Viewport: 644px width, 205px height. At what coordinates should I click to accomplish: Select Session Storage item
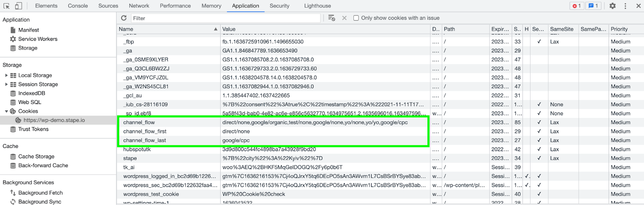tap(38, 84)
